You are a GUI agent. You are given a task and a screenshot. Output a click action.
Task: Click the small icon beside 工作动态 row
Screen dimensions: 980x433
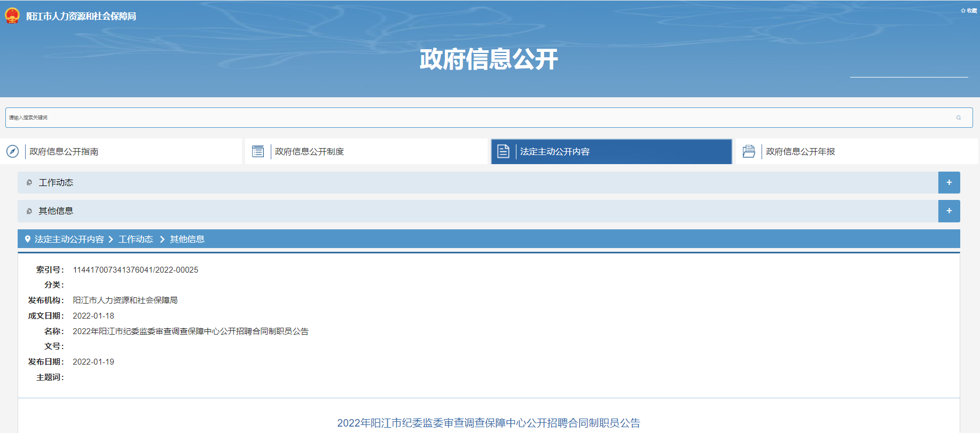click(x=29, y=182)
